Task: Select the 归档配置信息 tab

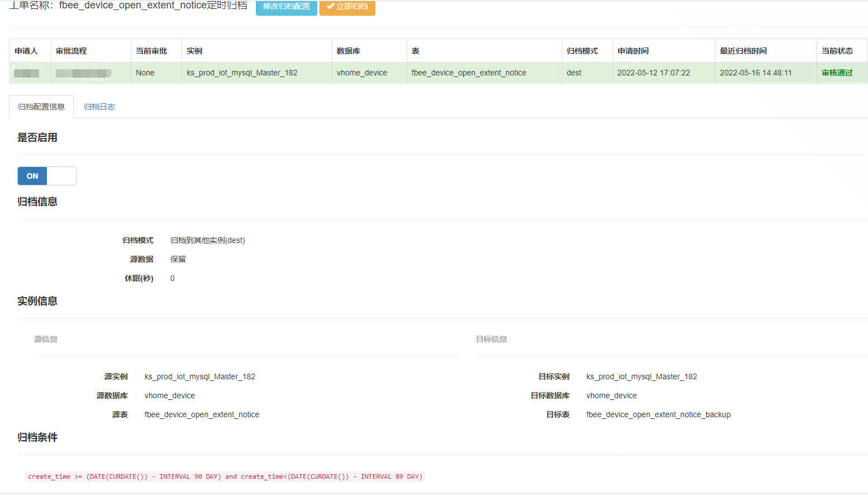Action: (41, 107)
